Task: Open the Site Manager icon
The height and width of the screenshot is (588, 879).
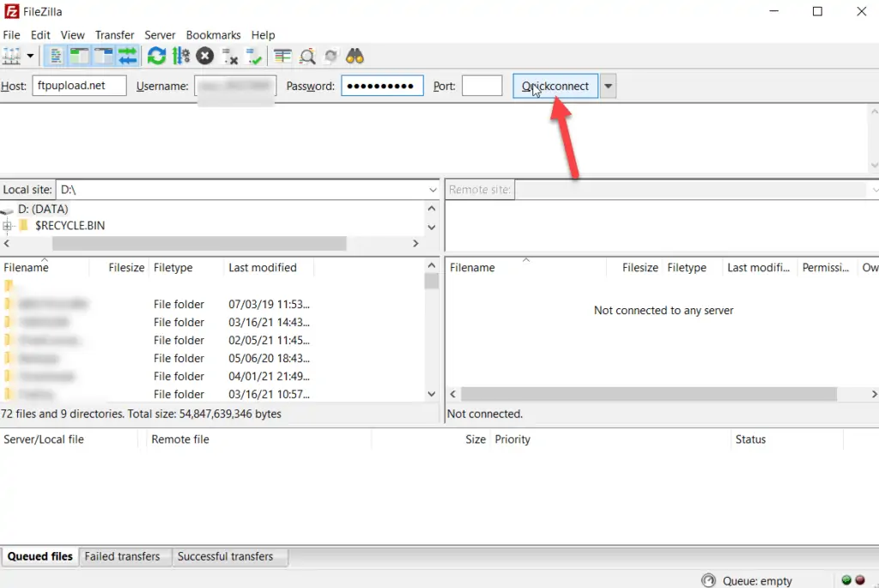Action: (x=12, y=56)
